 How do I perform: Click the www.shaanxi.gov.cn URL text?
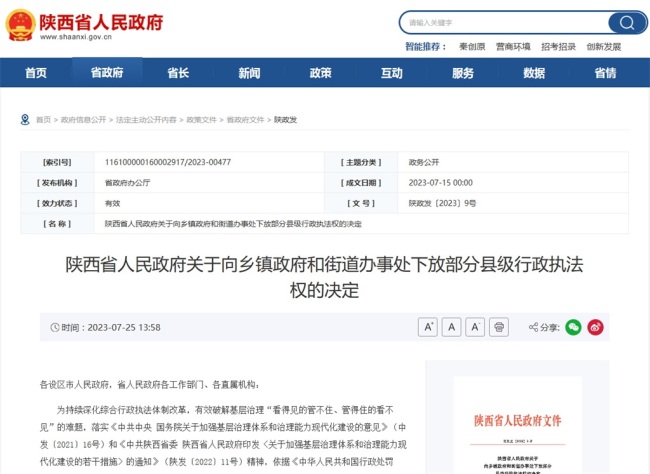pos(76,37)
